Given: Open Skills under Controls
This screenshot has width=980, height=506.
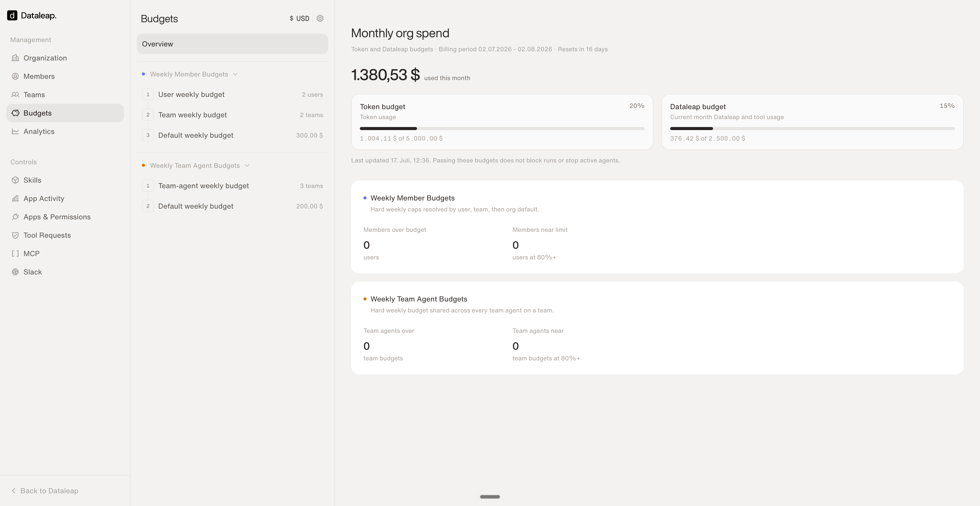Looking at the screenshot, I should click(65, 180).
